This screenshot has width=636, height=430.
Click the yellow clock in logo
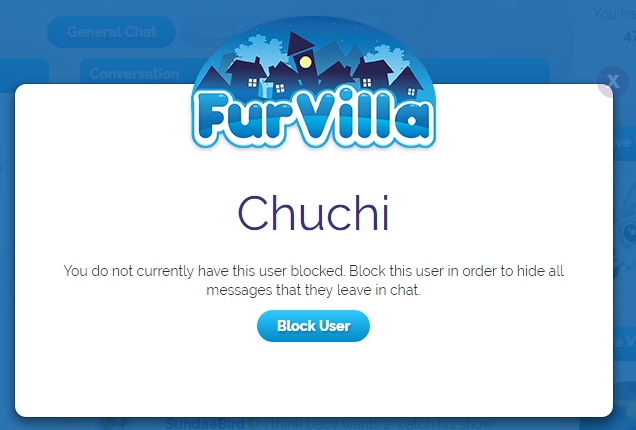point(305,62)
